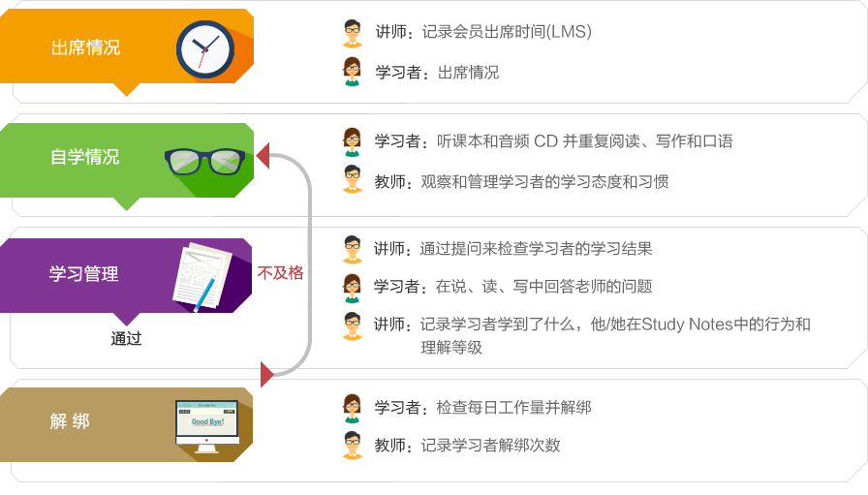The width and height of the screenshot is (868, 495).
Task: Select the 自学情况 green banner label
Action: 84,157
